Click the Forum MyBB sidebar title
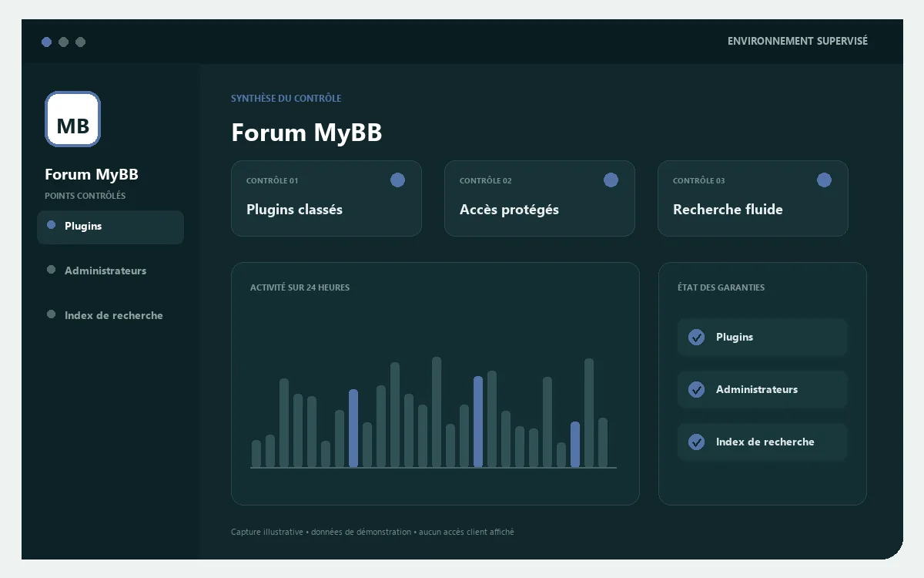This screenshot has height=578, width=924. point(92,175)
